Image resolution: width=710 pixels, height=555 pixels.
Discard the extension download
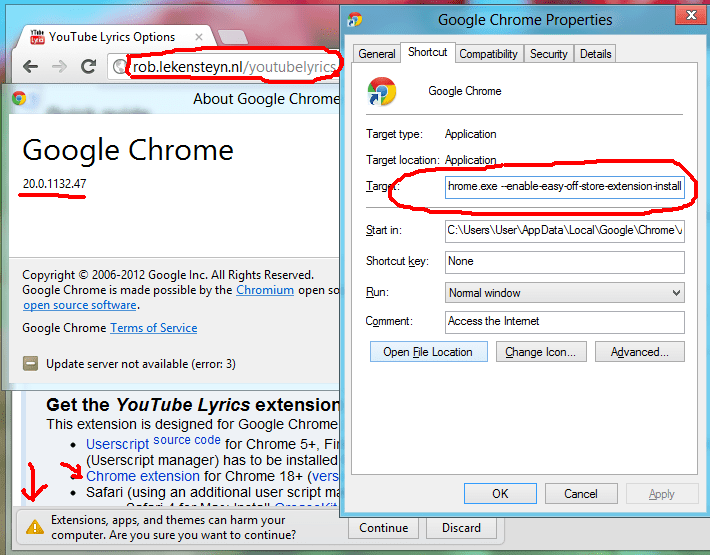coord(461,528)
